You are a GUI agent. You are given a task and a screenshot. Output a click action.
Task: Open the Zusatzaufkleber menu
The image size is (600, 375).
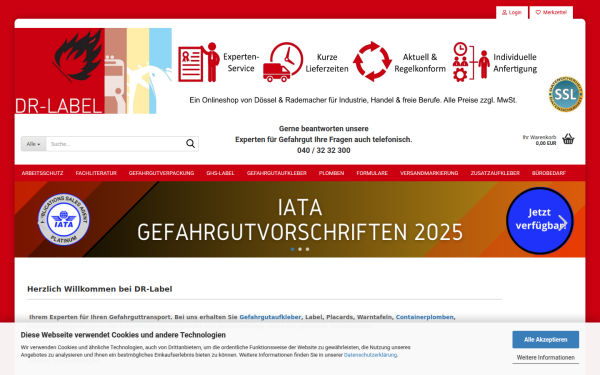[495, 173]
